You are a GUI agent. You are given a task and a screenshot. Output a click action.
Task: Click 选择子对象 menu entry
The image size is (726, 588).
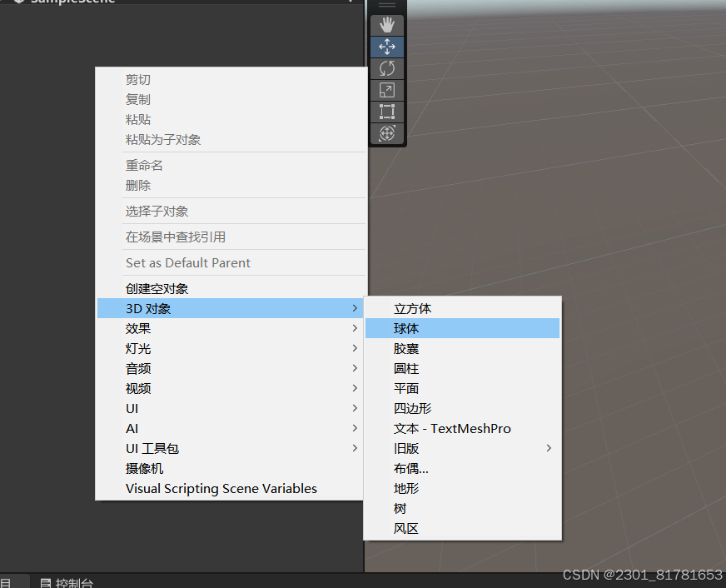click(231, 211)
